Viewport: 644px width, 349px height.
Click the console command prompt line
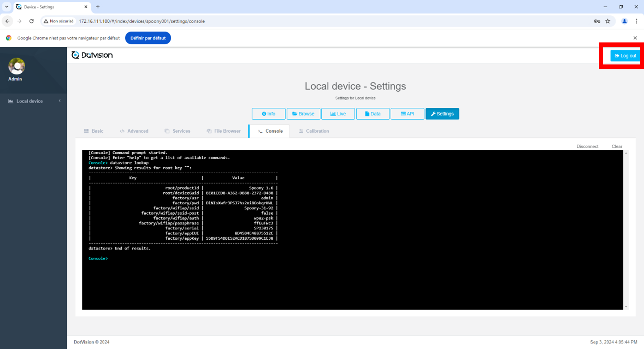(98, 258)
